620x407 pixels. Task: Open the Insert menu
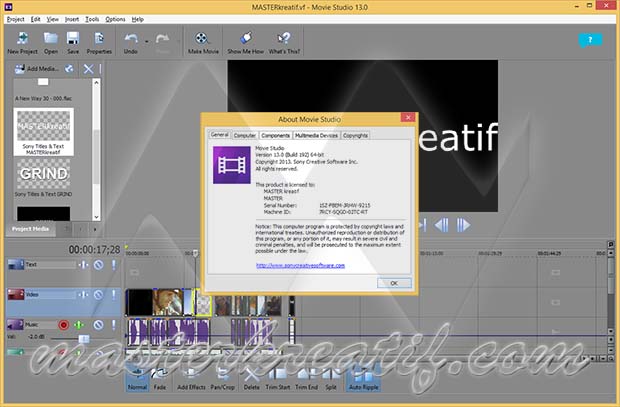pos(72,19)
